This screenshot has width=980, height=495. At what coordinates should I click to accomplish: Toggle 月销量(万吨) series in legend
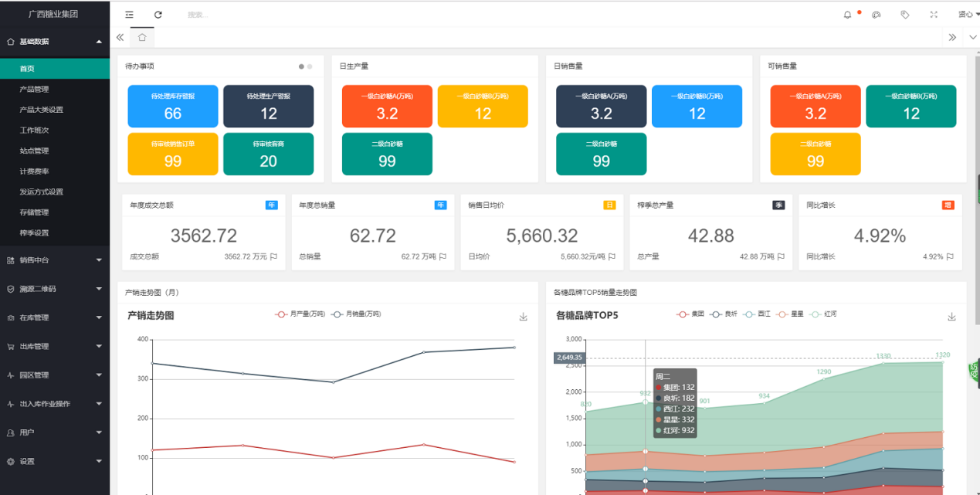[x=356, y=314]
